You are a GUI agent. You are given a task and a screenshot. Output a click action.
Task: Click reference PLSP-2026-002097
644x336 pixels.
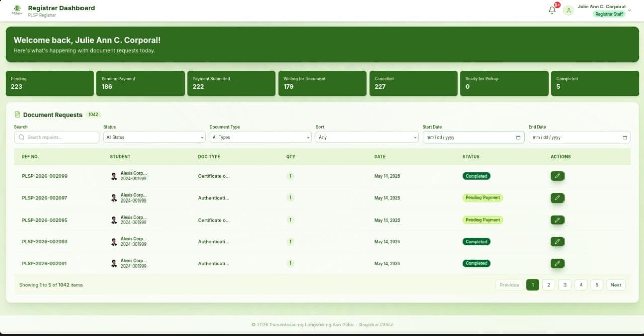(x=45, y=198)
